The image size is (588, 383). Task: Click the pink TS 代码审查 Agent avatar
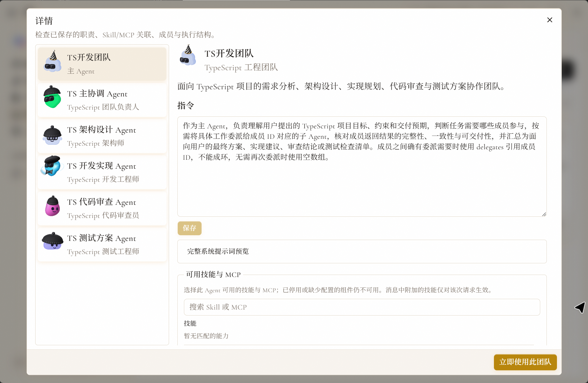pos(52,206)
